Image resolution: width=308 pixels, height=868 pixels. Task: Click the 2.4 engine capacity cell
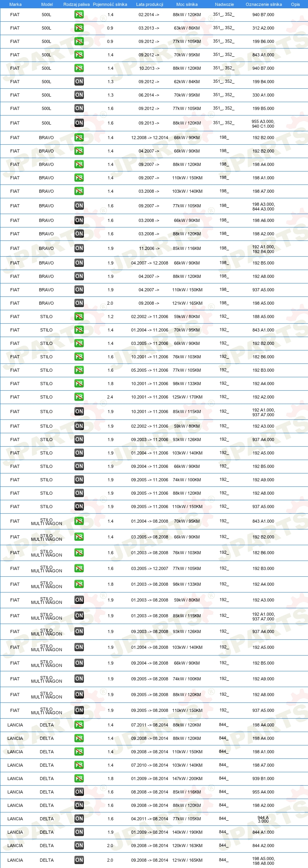[x=110, y=397]
